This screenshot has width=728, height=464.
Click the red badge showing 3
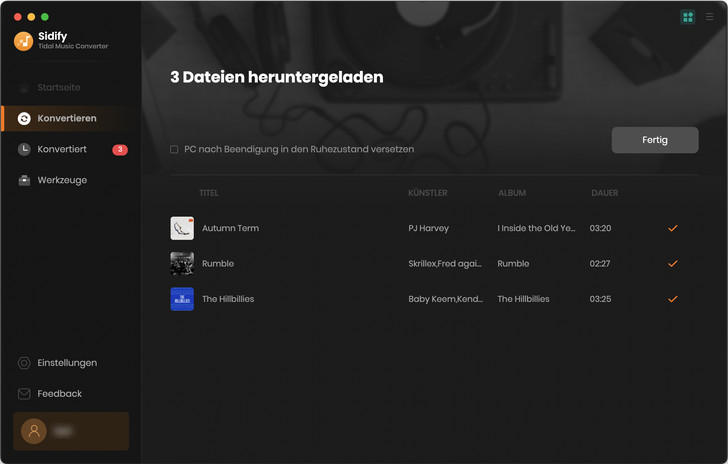click(120, 150)
